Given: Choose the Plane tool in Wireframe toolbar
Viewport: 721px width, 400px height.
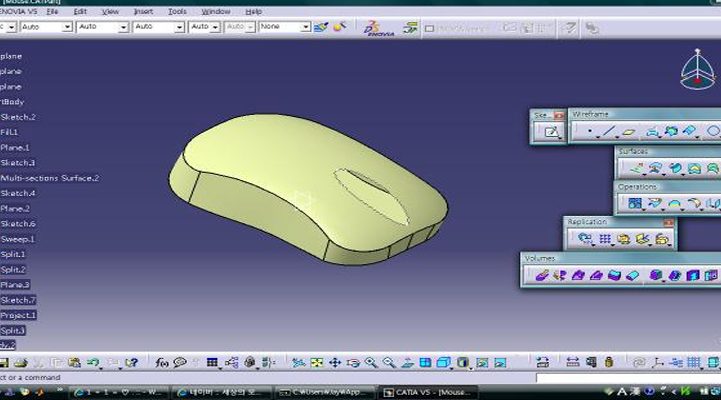Looking at the screenshot, I should coord(629,131).
